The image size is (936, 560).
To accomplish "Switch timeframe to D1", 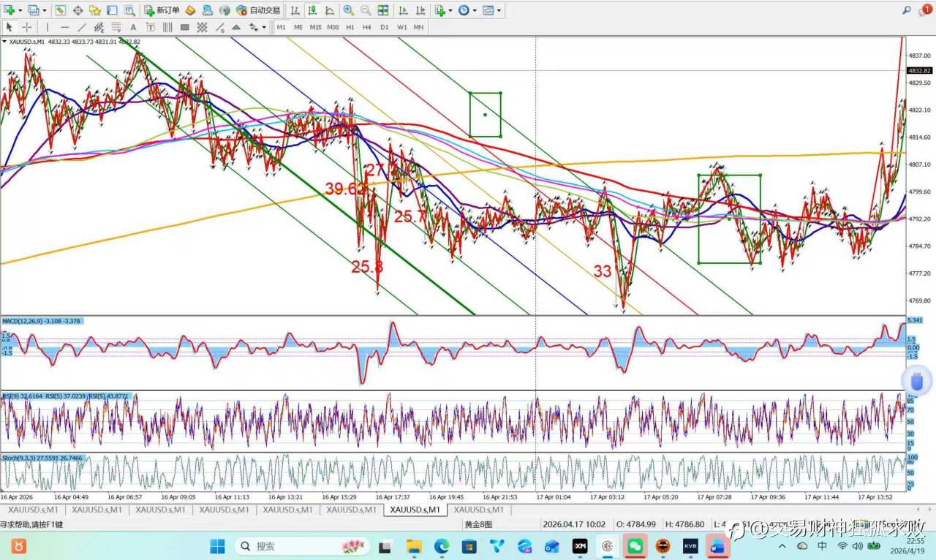I will 385,27.
